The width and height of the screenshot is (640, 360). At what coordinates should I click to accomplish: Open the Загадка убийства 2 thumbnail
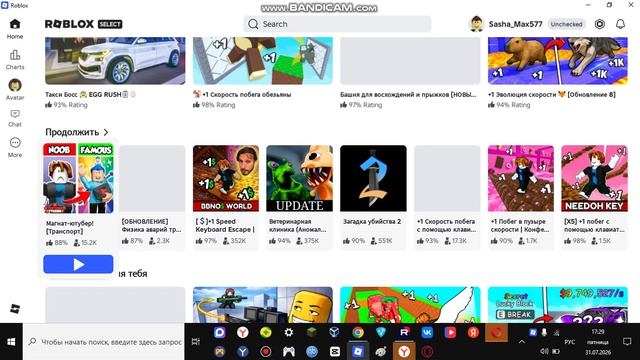(x=373, y=178)
